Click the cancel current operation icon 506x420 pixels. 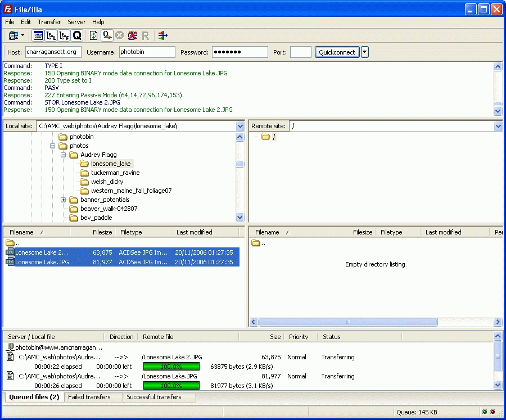point(119,35)
